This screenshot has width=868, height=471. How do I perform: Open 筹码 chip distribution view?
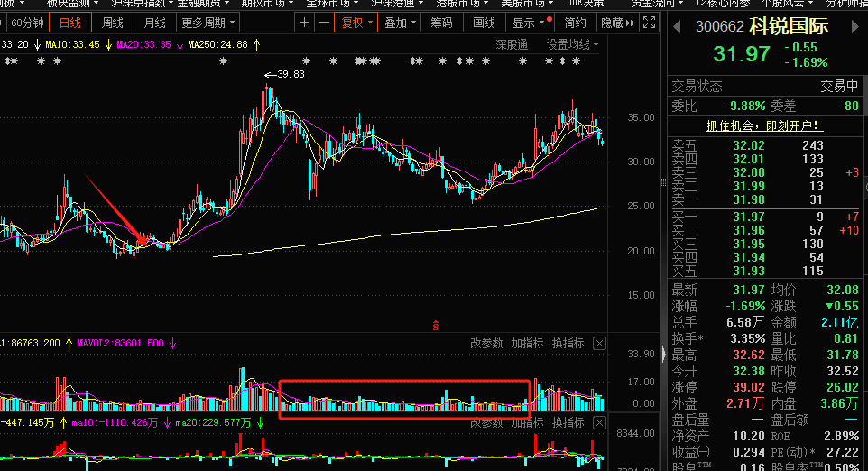click(441, 23)
